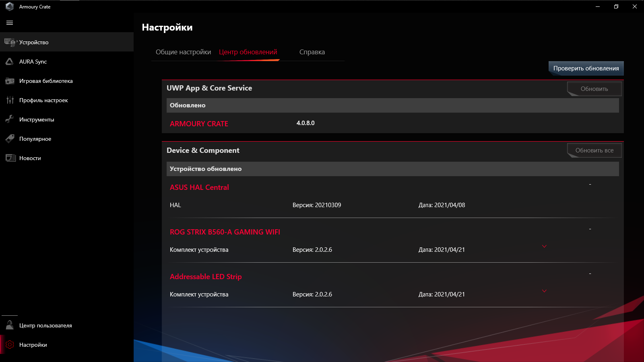Screen dimensions: 644x362
Task: Click the Настройки gear icon
Action: pyautogui.click(x=10, y=345)
